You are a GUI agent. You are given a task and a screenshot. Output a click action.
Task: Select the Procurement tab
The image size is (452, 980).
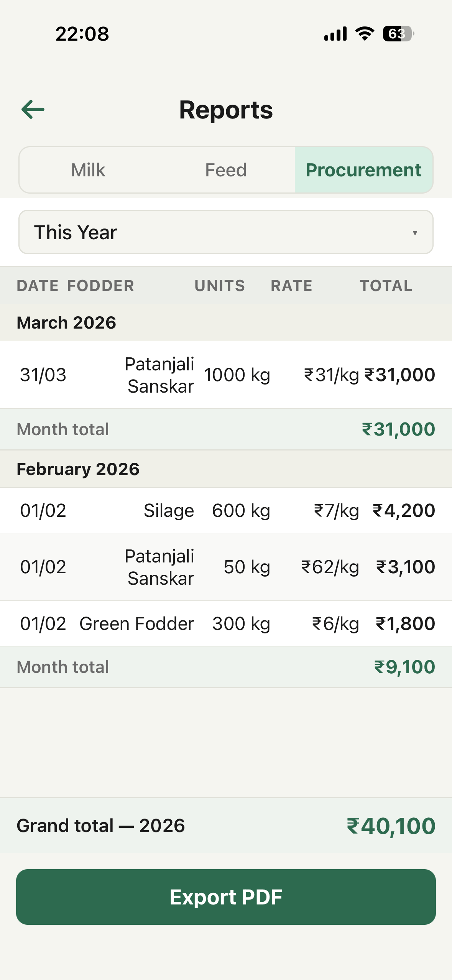tap(363, 170)
